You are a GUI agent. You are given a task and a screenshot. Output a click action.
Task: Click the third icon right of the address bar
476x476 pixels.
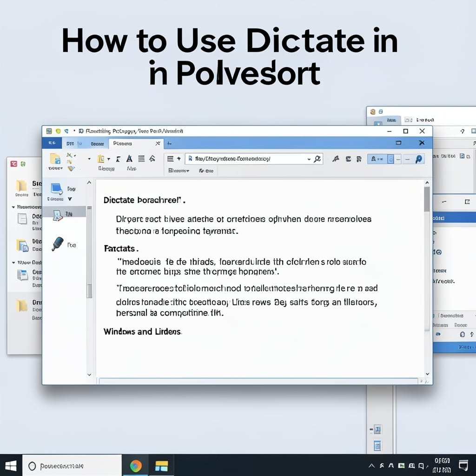click(359, 159)
